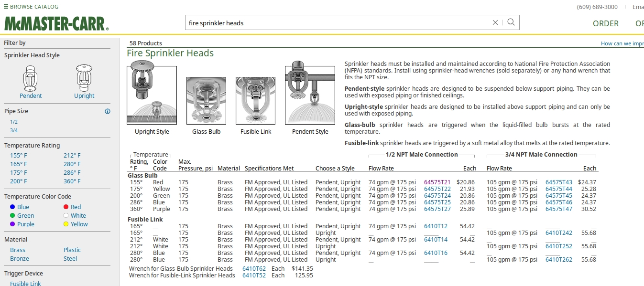Filter by Blue color code dot
The width and height of the screenshot is (644, 286).
(x=12, y=207)
